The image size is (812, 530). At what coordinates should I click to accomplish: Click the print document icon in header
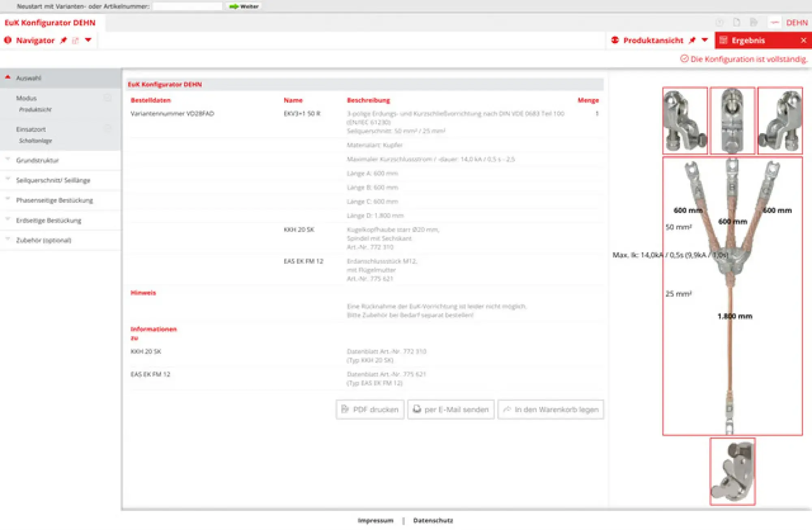(754, 22)
